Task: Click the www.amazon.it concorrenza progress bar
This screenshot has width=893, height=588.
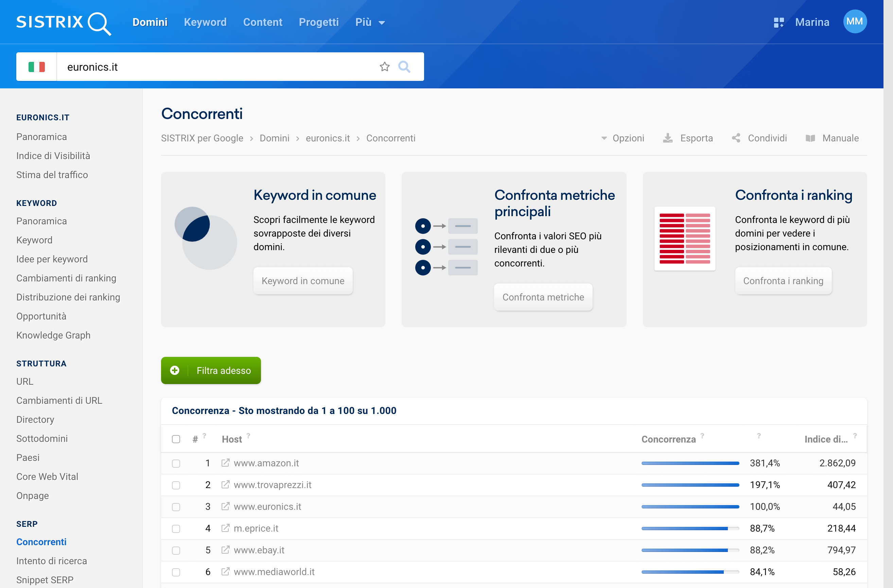Action: [x=690, y=463]
